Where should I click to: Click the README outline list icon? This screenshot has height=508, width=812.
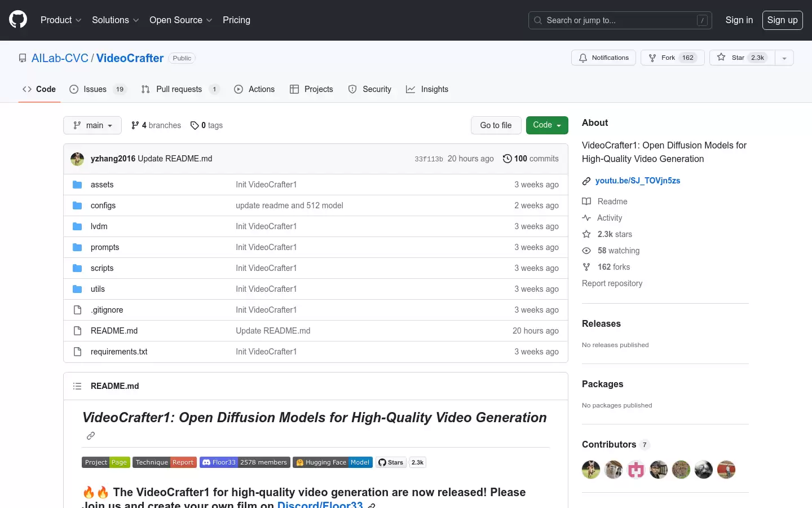[x=77, y=386]
